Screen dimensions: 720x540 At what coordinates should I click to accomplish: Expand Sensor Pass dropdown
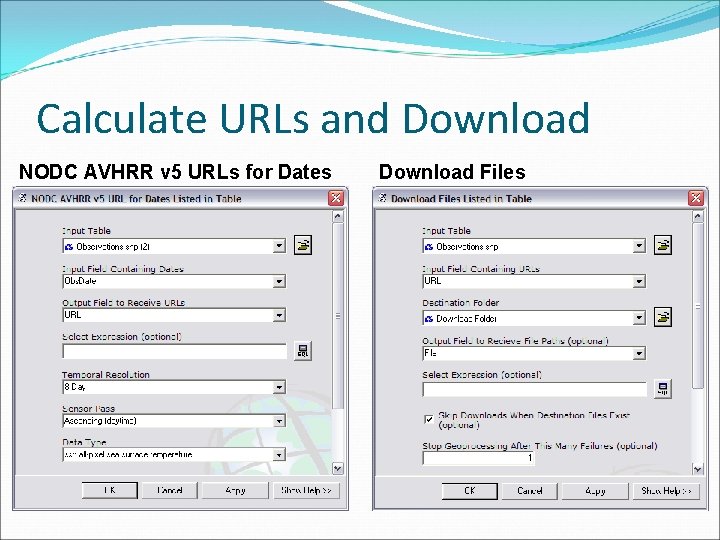click(x=279, y=421)
